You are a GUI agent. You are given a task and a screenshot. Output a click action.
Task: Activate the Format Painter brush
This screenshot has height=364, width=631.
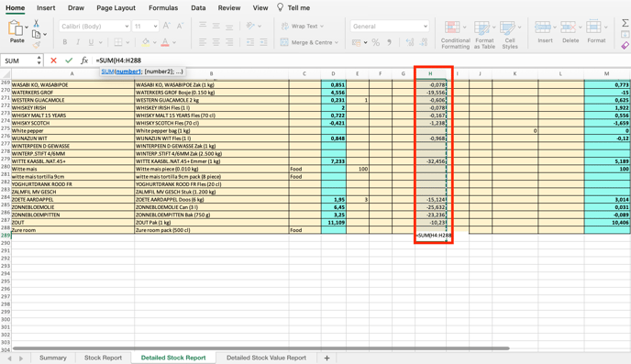(x=36, y=45)
